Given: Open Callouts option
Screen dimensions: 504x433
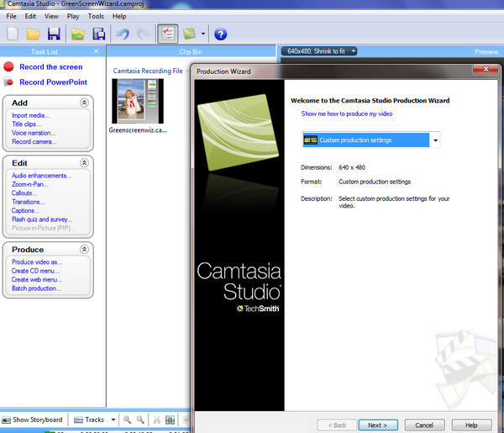Looking at the screenshot, I should click(24, 193).
